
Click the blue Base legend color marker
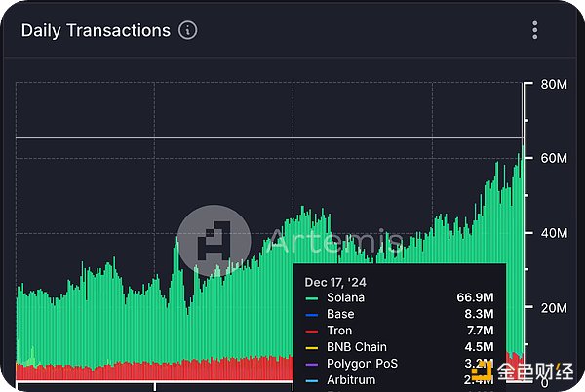312,315
